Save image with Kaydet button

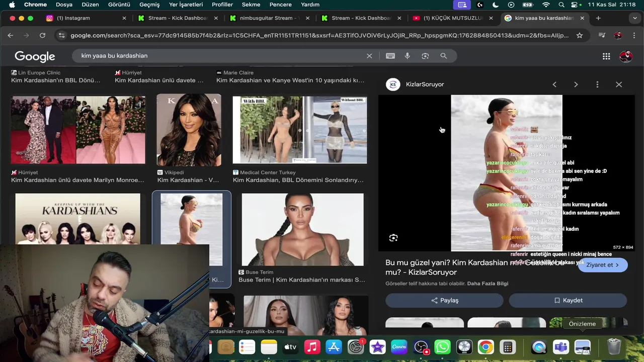pos(568,300)
